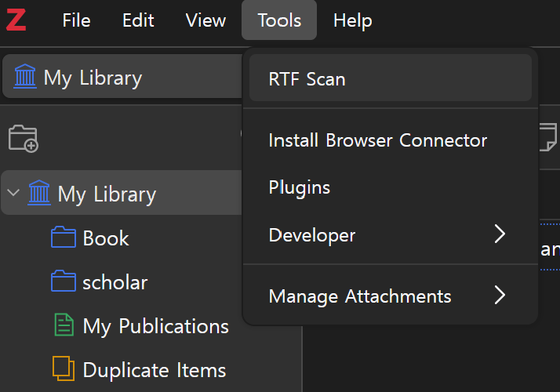The image size is (560, 392).
Task: Click the My Publications document icon
Action: click(64, 325)
